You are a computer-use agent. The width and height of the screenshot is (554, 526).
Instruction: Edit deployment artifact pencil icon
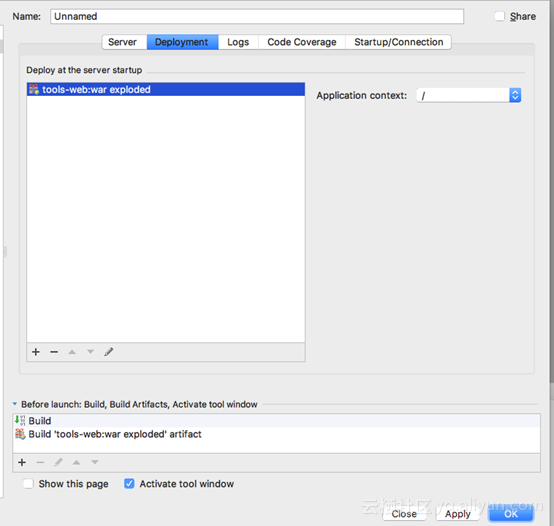pyautogui.click(x=109, y=352)
